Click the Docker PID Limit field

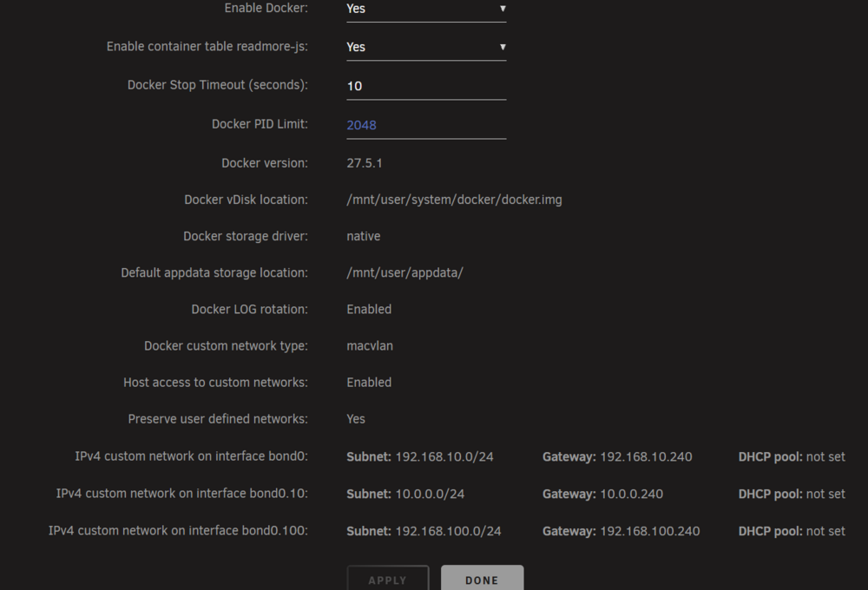[426, 125]
